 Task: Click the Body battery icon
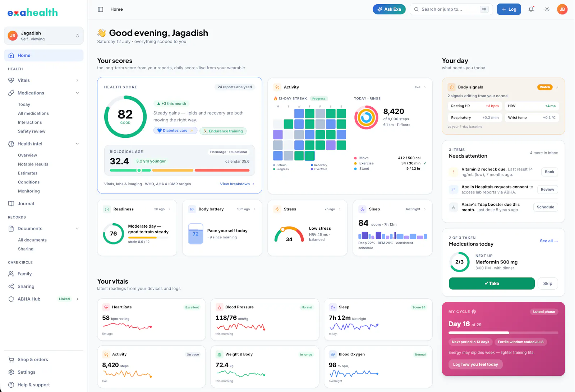pyautogui.click(x=192, y=209)
